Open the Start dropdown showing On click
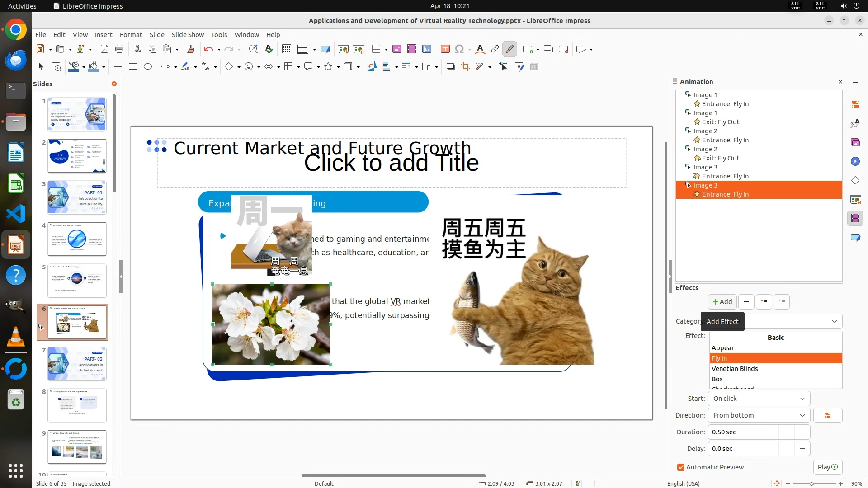868x488 pixels. (x=759, y=399)
